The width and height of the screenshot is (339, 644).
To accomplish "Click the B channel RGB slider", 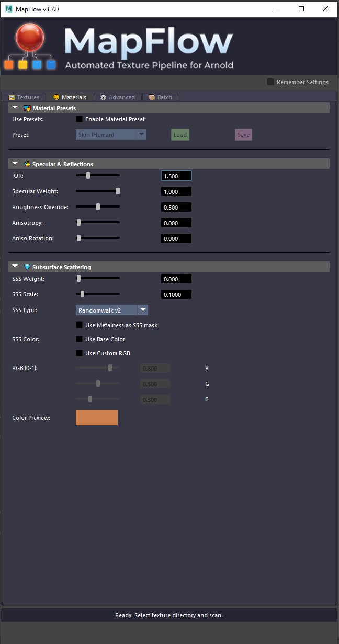I will tap(98, 399).
